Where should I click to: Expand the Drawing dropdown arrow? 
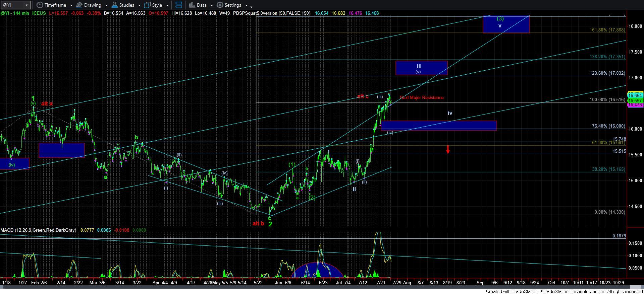click(x=106, y=5)
